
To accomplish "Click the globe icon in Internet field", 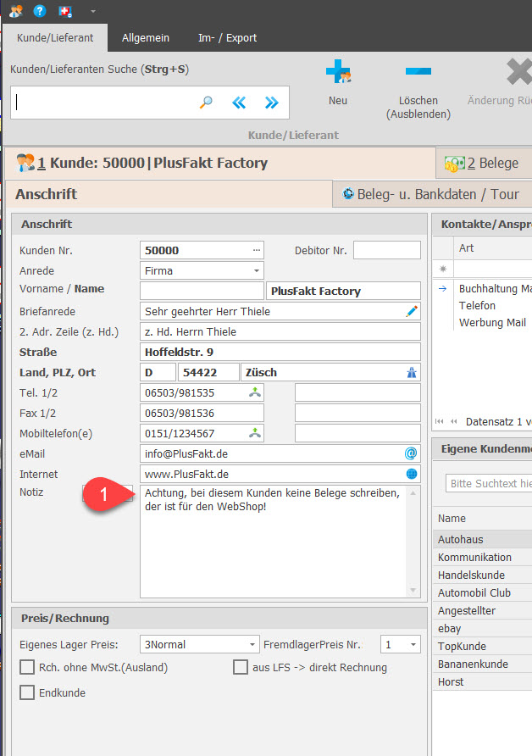I will tap(412, 474).
